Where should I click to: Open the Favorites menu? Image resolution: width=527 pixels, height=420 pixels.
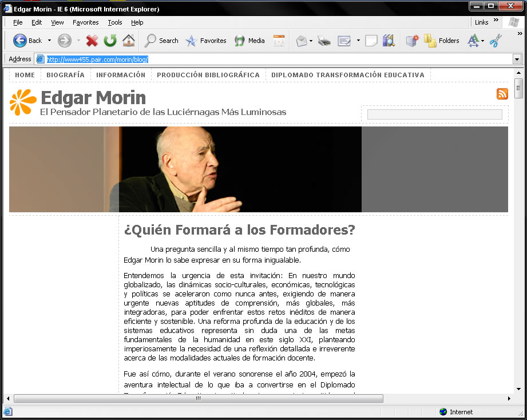click(x=86, y=22)
